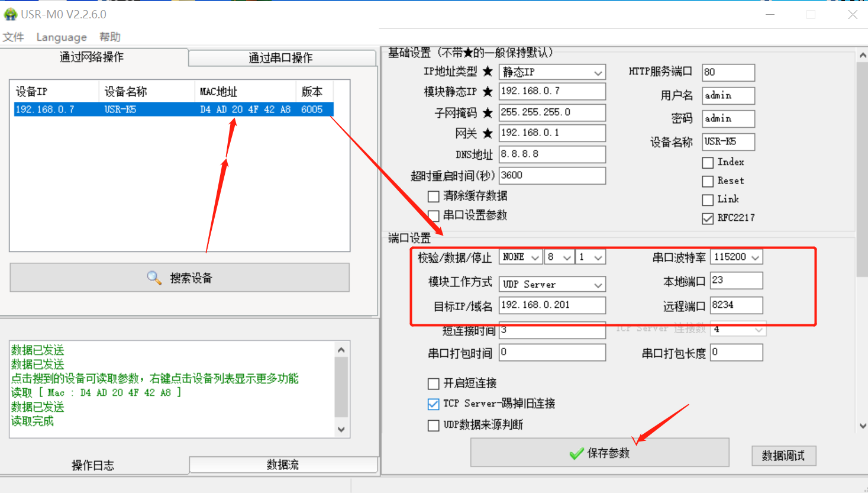The height and width of the screenshot is (493, 868).
Task: Open the Language menu
Action: point(62,37)
